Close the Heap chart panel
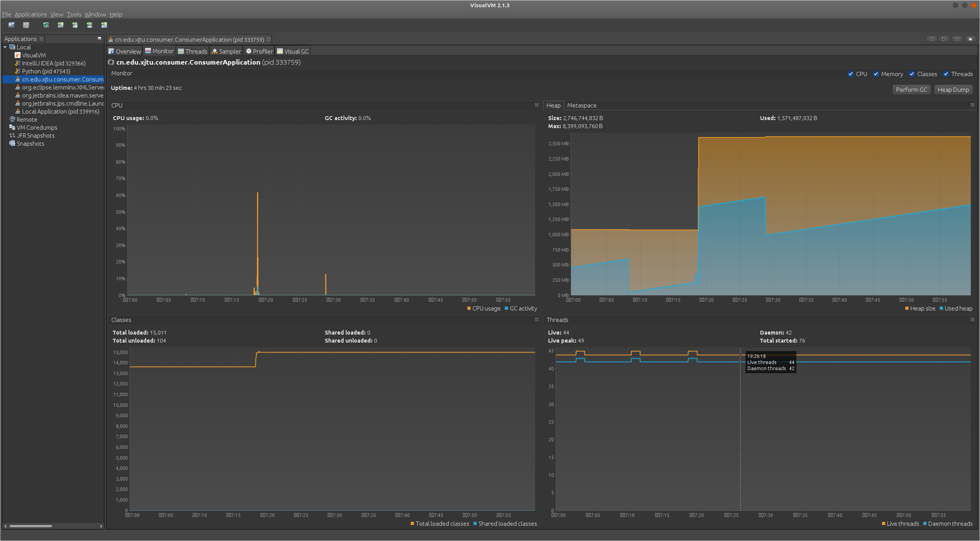This screenshot has width=980, height=541. 972,105
